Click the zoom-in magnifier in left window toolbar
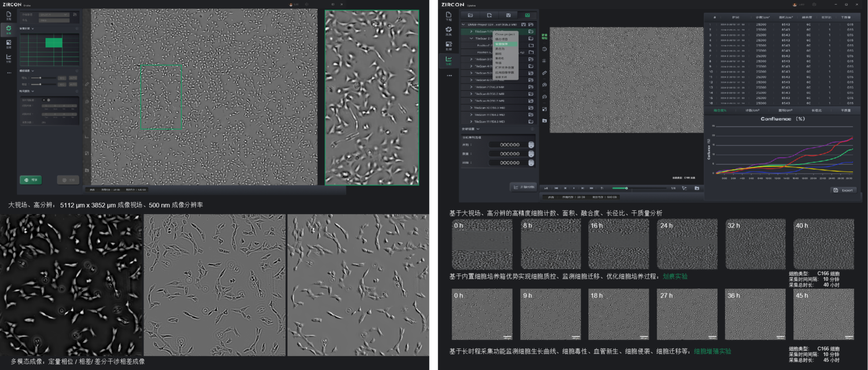868x370 pixels. pos(87,102)
